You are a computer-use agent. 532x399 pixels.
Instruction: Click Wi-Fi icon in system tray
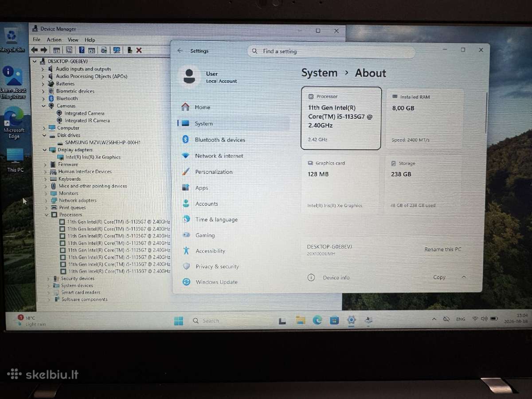tap(475, 319)
